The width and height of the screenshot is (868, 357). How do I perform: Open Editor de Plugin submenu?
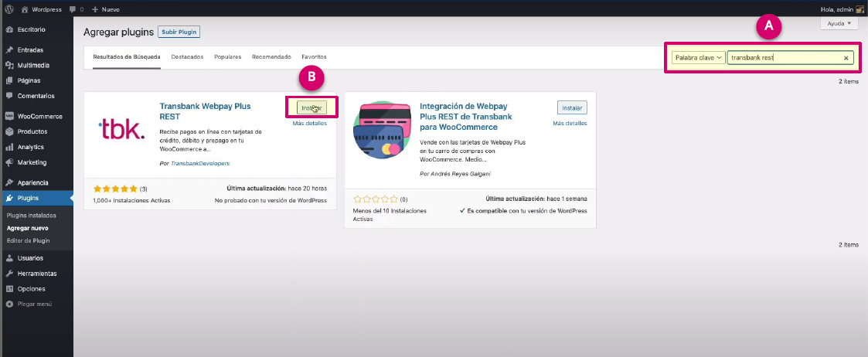[29, 240]
